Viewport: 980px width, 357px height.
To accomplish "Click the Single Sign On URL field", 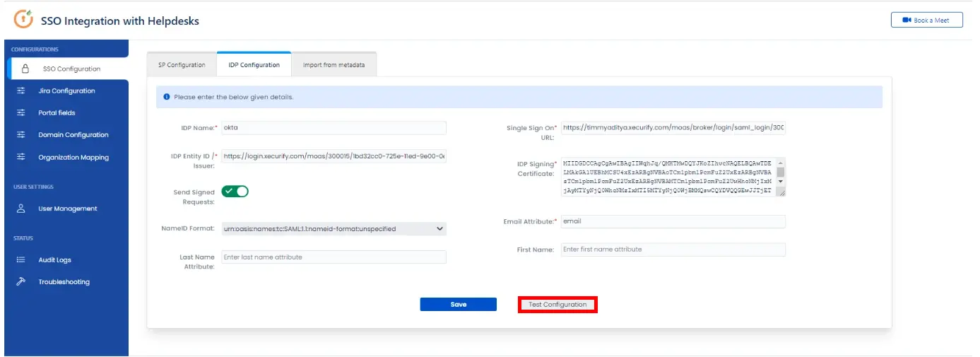I will click(x=674, y=128).
